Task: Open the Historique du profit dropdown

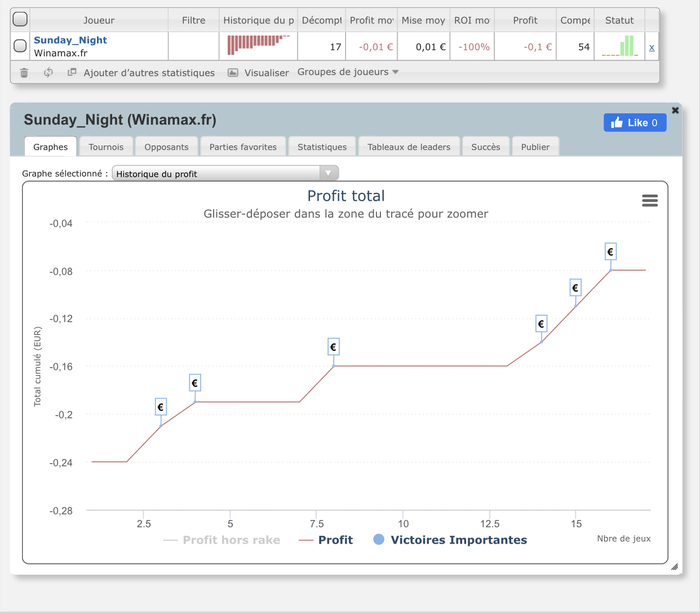Action: pyautogui.click(x=225, y=173)
